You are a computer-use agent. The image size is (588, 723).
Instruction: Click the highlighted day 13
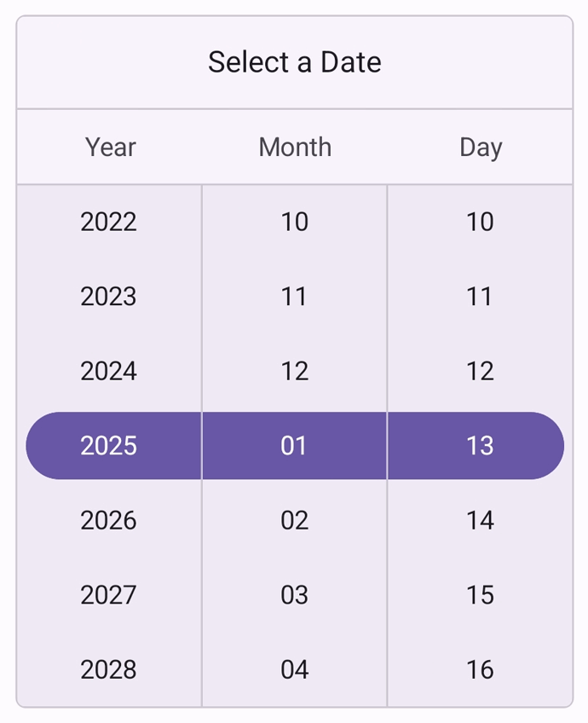[479, 445]
